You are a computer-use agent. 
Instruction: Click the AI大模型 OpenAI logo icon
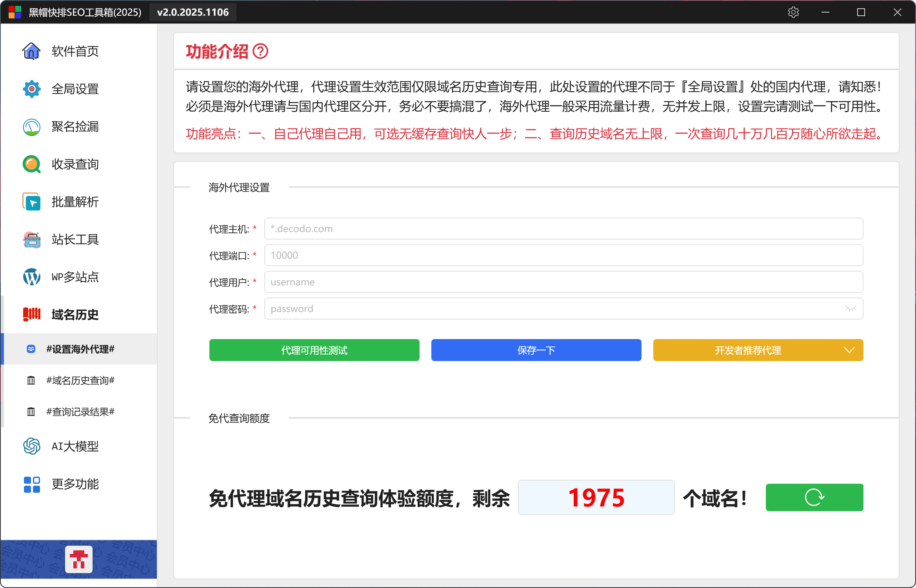tap(31, 446)
